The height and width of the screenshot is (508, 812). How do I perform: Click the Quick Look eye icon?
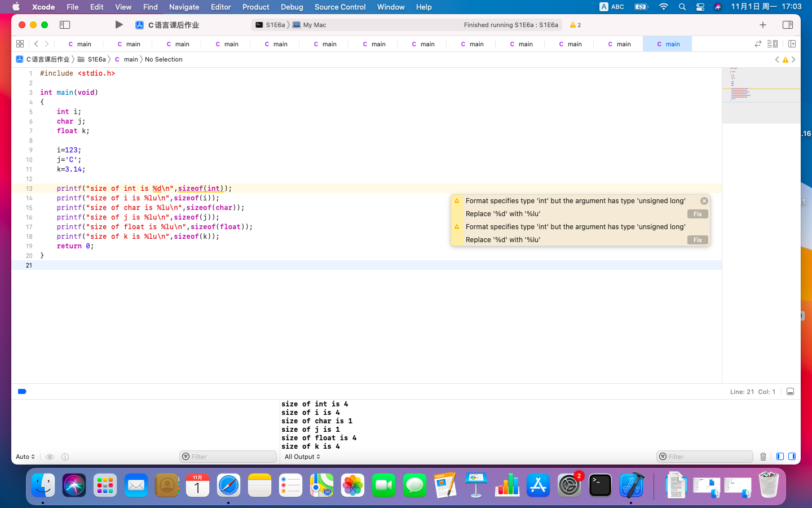point(50,457)
